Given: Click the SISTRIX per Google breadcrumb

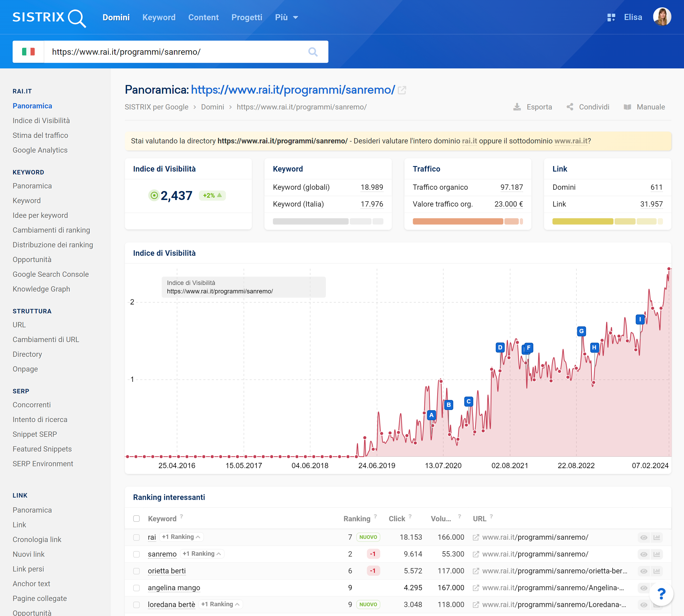Looking at the screenshot, I should (156, 107).
